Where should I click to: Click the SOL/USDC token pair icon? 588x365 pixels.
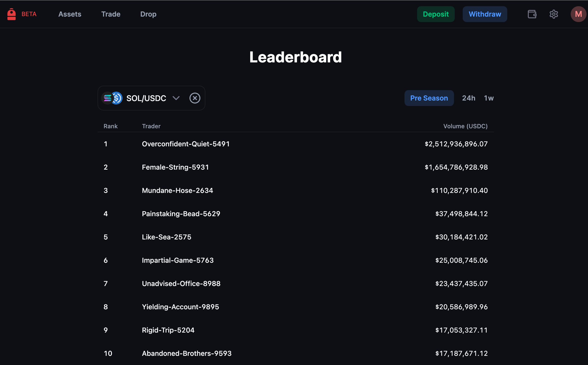click(x=112, y=98)
